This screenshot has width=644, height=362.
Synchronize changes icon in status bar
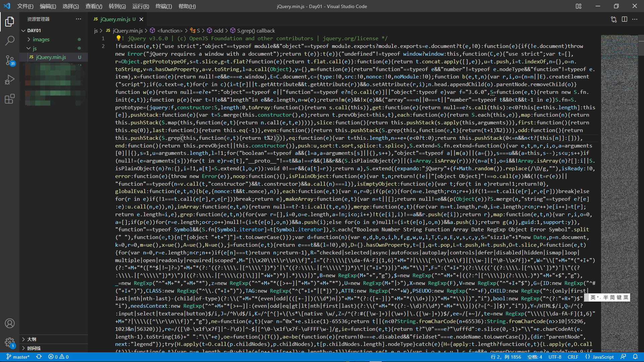pos(39,357)
